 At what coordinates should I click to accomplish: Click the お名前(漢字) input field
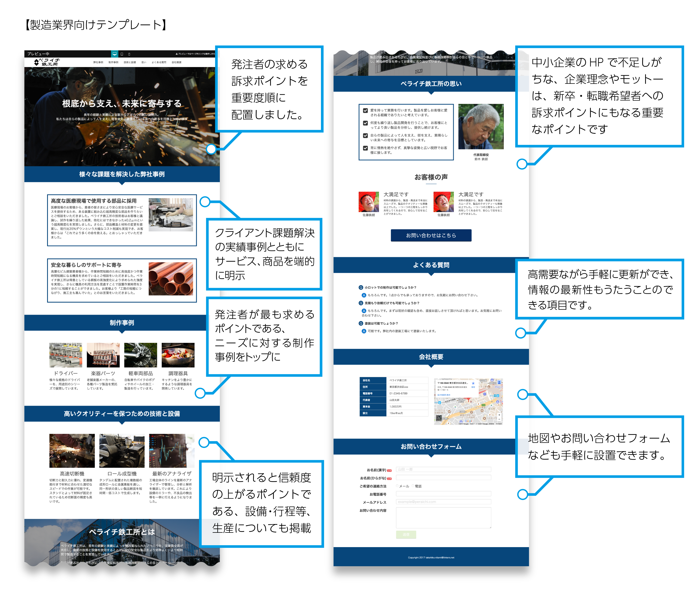[443, 469]
